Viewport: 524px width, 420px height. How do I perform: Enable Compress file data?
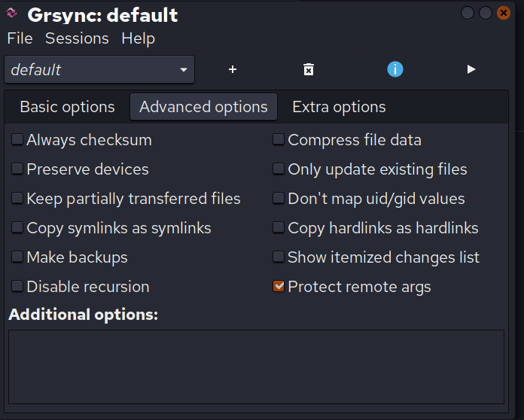[x=279, y=140]
